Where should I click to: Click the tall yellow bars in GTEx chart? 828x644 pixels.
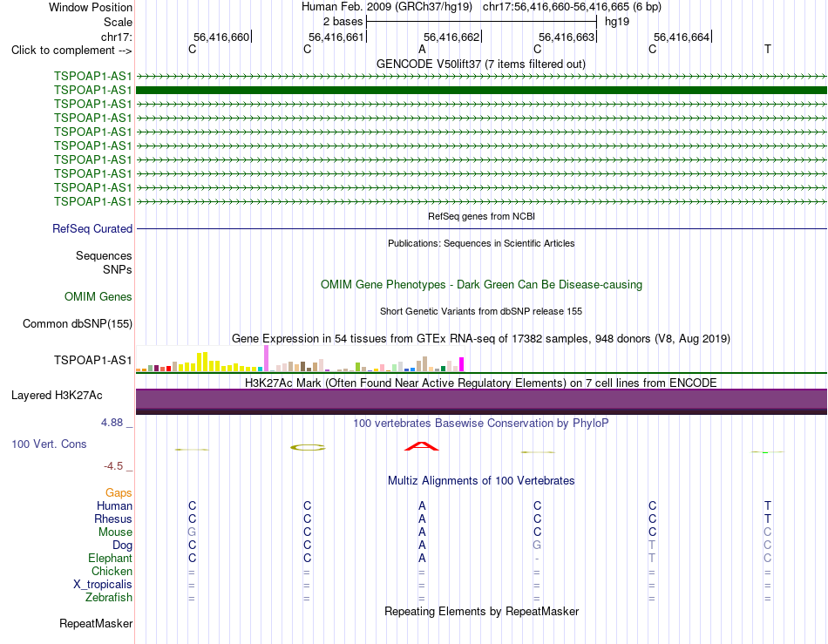coord(202,363)
